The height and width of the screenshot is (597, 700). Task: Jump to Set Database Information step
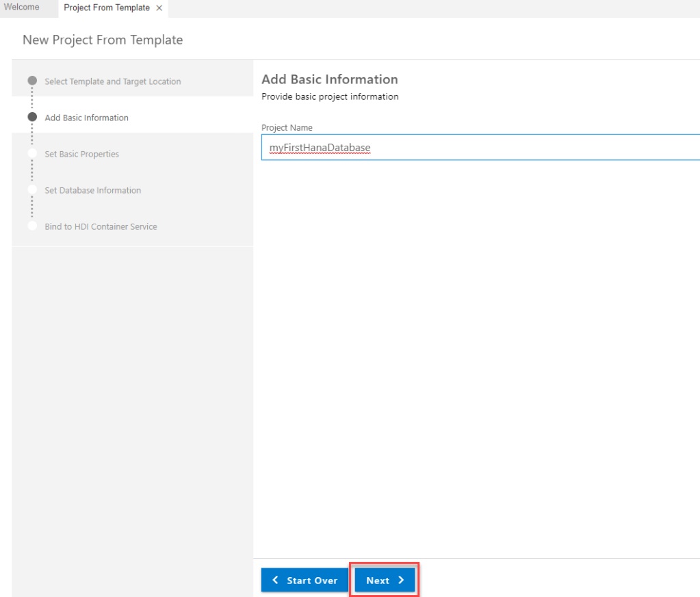92,190
